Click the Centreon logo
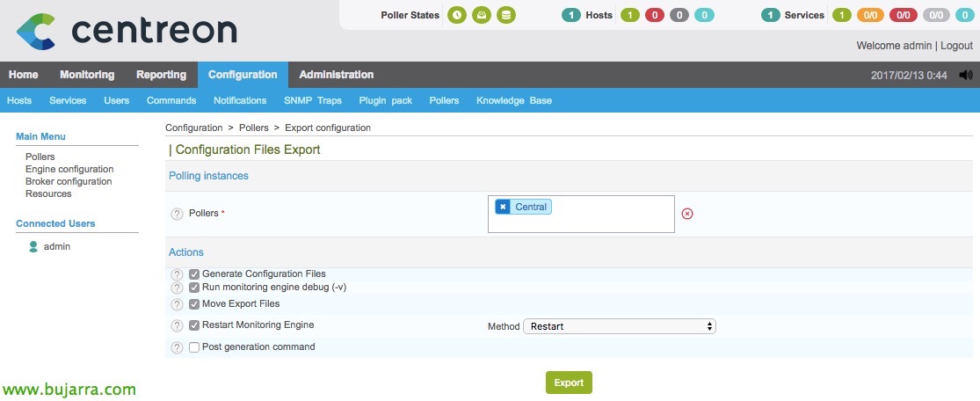Screen dimensions: 980x401 pos(127,31)
